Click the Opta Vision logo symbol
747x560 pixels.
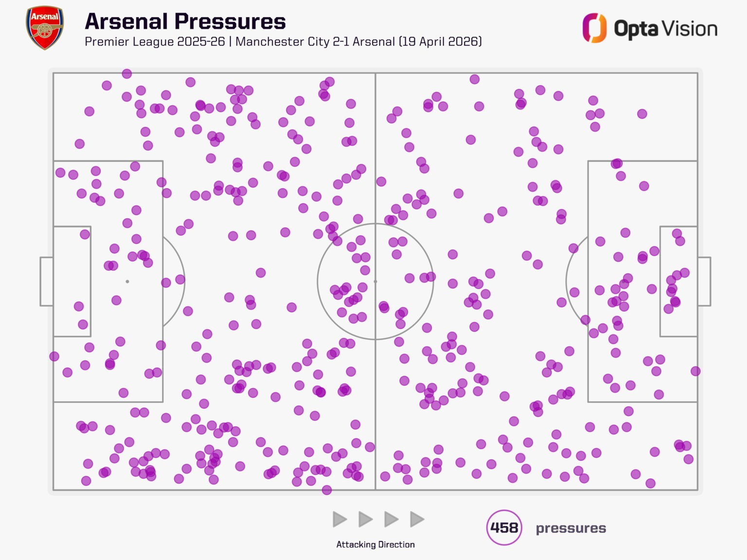pyautogui.click(x=594, y=28)
